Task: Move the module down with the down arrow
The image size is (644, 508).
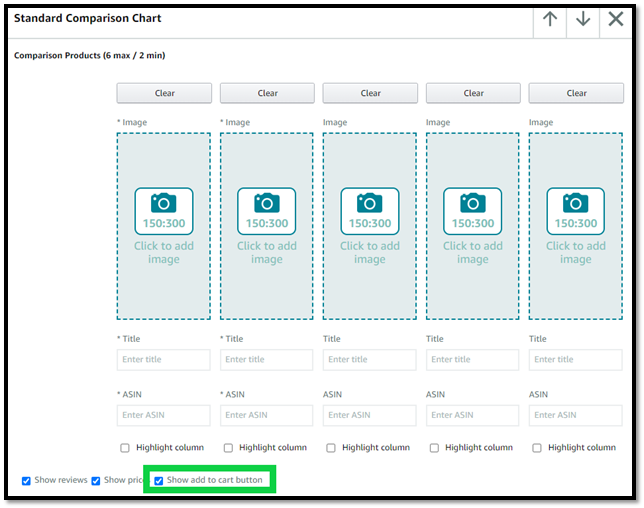Action: (x=583, y=19)
